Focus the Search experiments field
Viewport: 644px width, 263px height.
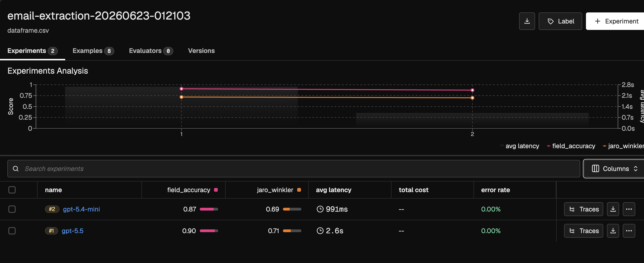click(294, 169)
